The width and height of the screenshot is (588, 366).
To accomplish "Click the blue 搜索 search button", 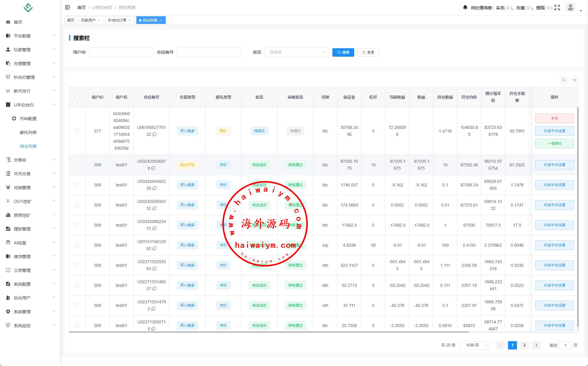I will point(343,52).
